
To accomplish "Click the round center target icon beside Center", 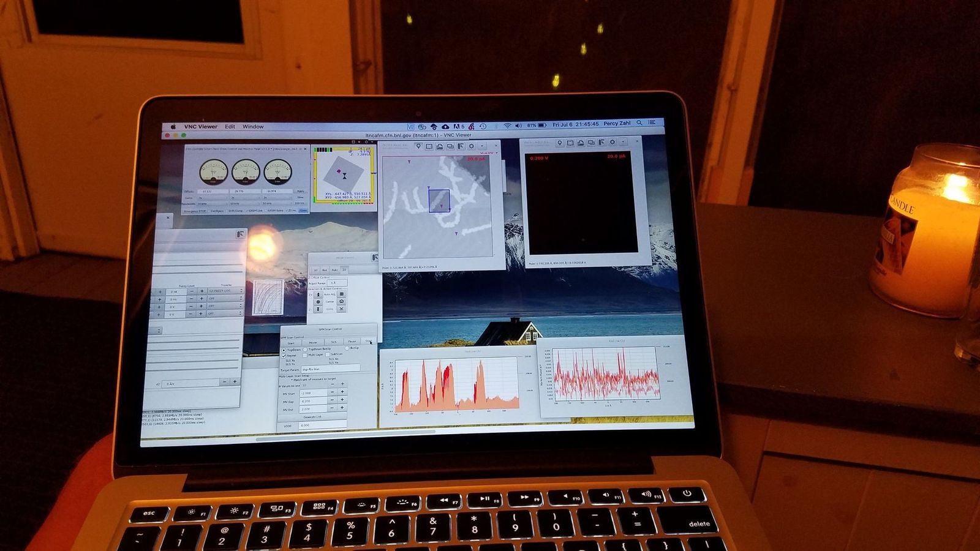I will tap(318, 302).
